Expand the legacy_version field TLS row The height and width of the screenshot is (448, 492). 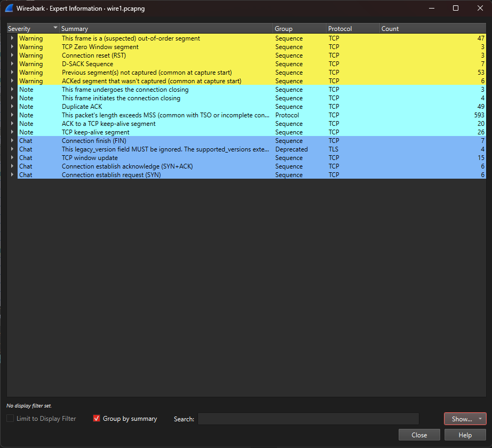coord(12,149)
